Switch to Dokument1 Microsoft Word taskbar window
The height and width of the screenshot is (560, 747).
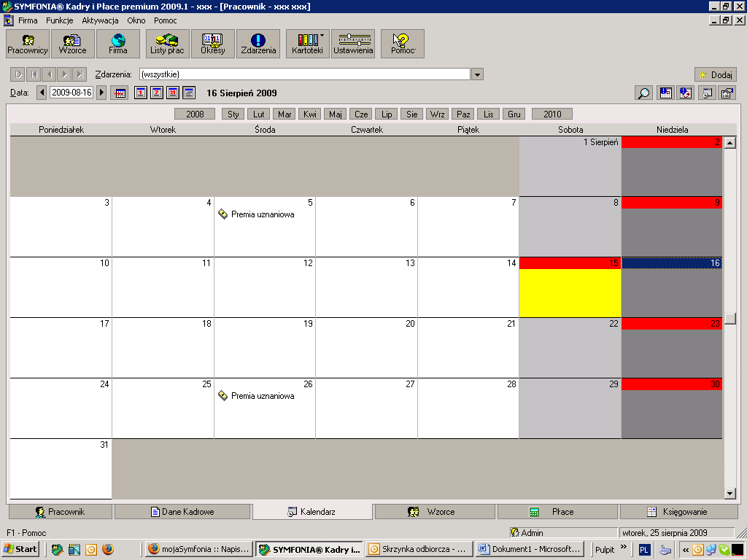530,549
